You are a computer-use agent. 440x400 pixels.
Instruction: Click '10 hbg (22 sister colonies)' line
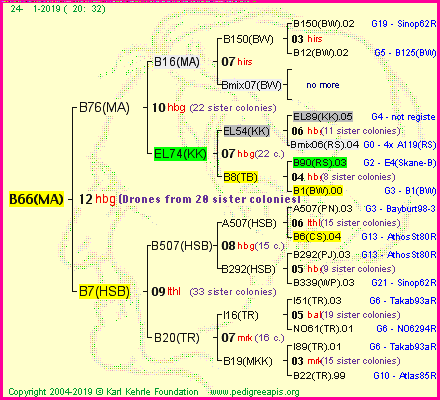tap(214, 108)
